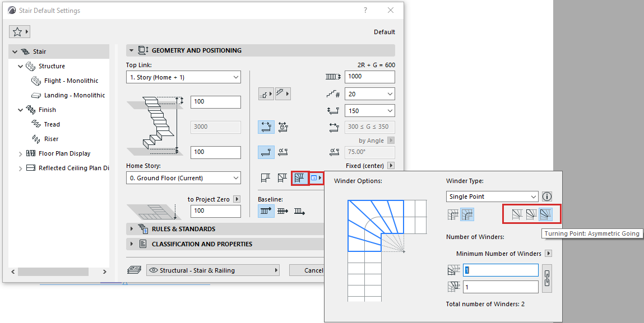Open the riser-tread step settings pop-up button
This screenshot has width=644, height=323.
click(x=266, y=94)
